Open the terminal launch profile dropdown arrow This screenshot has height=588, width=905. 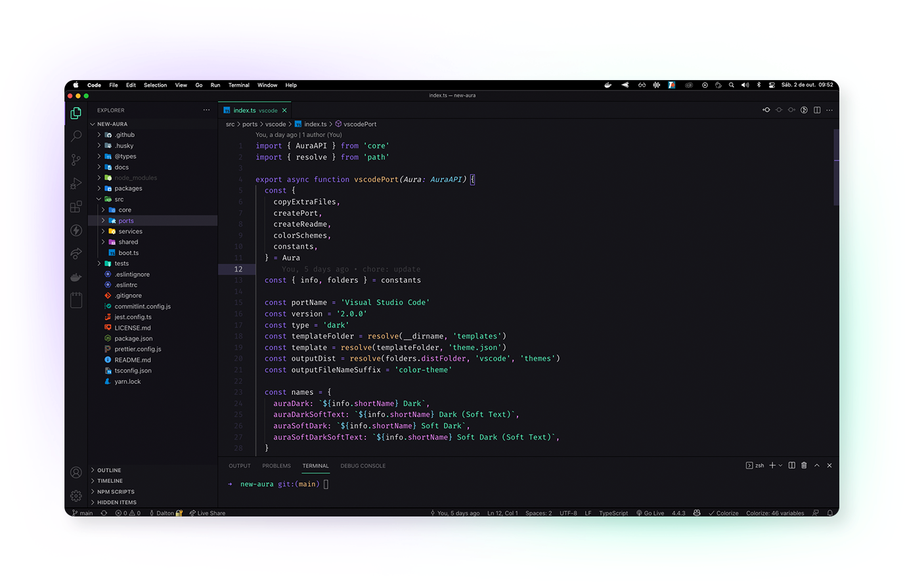[x=780, y=465]
